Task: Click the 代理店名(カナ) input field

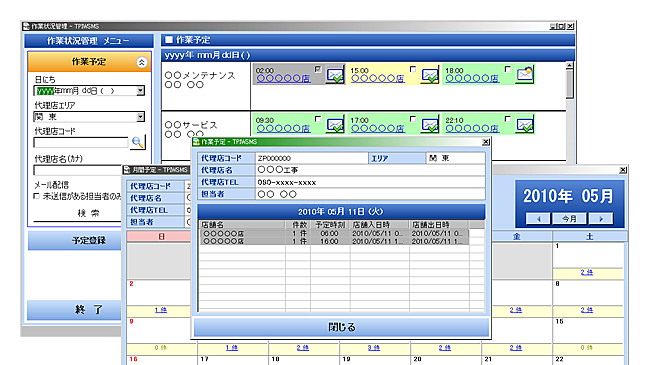Action: (x=78, y=170)
